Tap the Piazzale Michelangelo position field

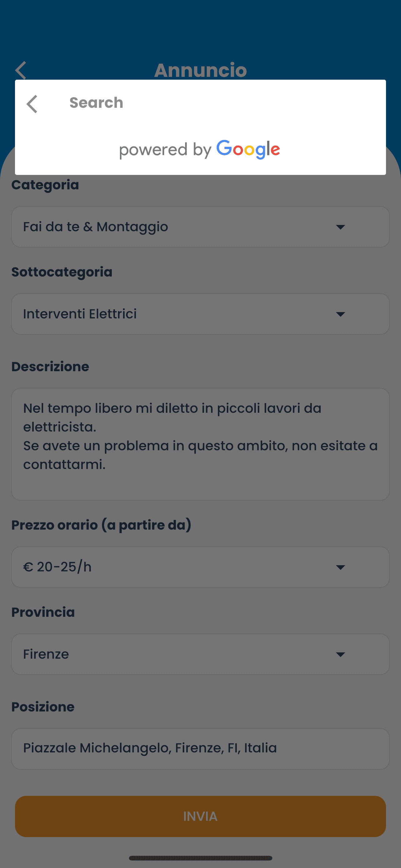[x=200, y=749]
